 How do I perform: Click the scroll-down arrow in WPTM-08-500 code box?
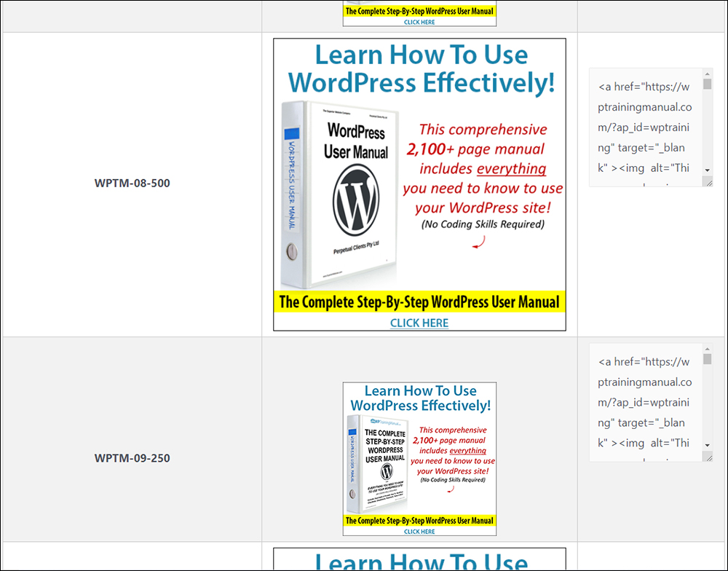[707, 170]
